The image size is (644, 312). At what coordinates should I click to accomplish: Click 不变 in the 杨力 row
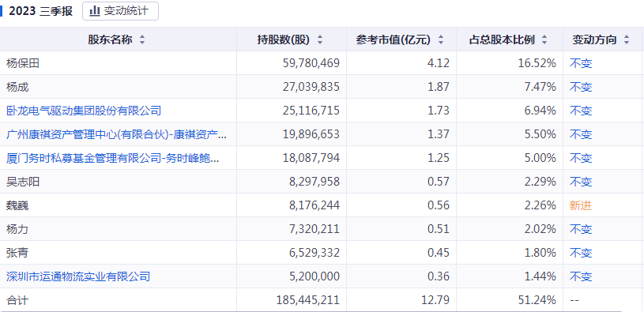[x=581, y=229]
